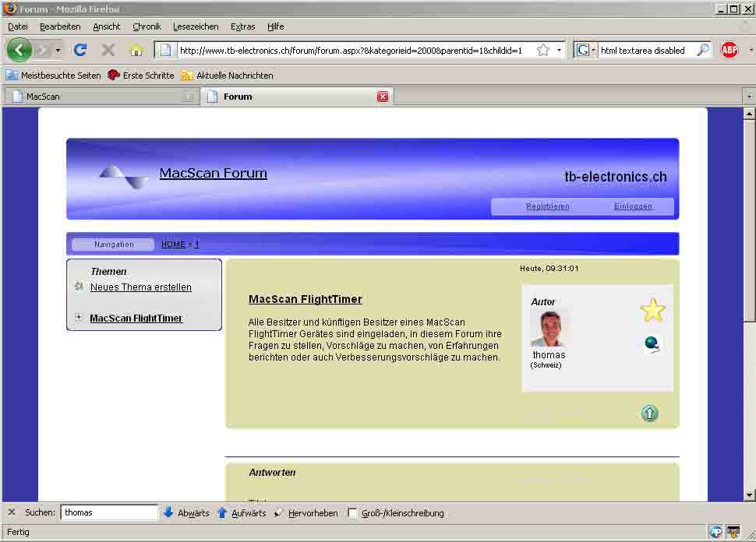Click the green up-arrow icon in post
Image resolution: width=756 pixels, height=542 pixels.
point(649,413)
